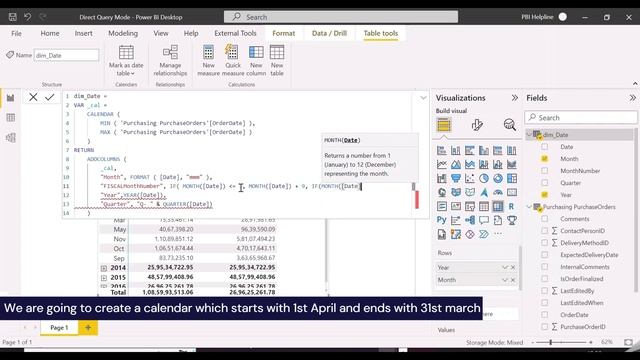
Task: Collapse the ribbon with the caret
Action: click(635, 84)
